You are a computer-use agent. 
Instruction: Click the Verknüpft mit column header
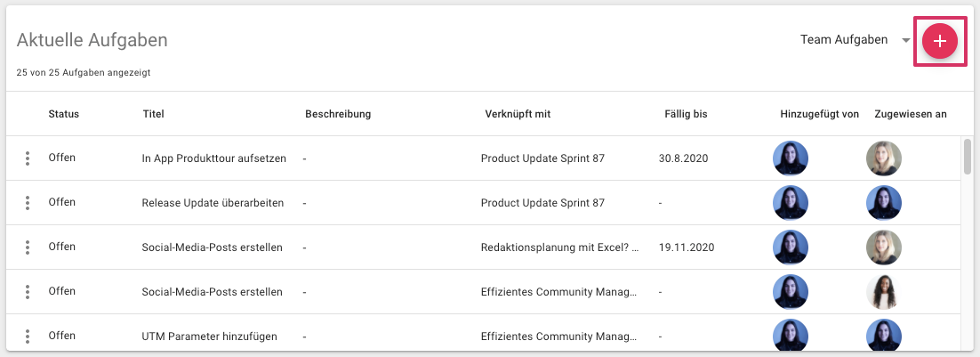(x=518, y=114)
